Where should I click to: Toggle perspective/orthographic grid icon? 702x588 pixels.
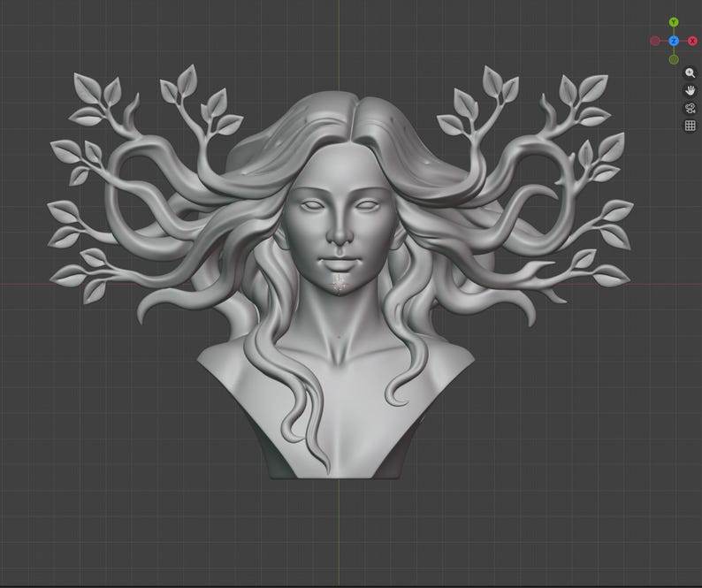tap(691, 126)
